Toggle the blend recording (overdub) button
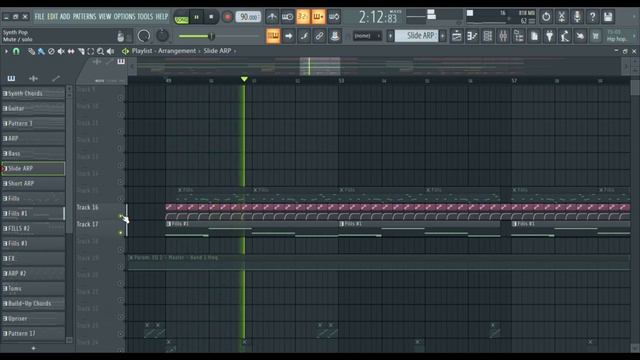 [318, 17]
